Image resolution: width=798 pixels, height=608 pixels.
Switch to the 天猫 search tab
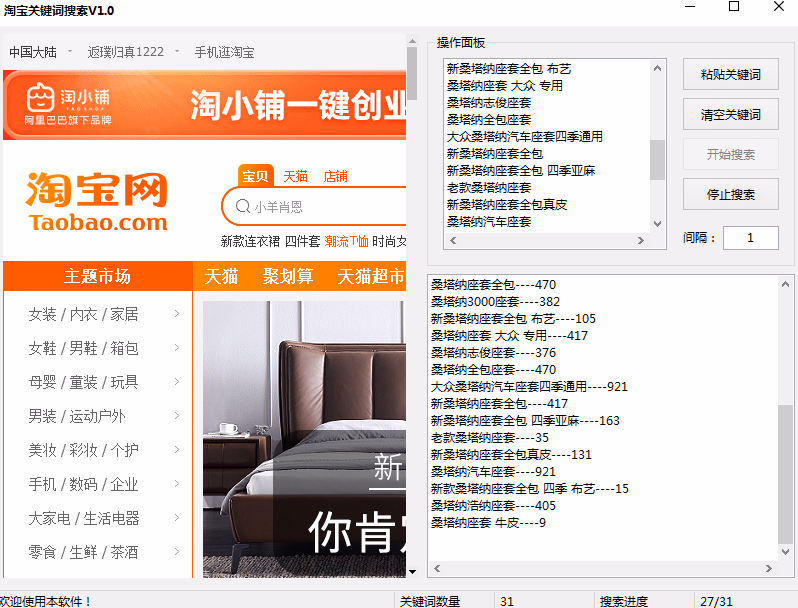(295, 177)
